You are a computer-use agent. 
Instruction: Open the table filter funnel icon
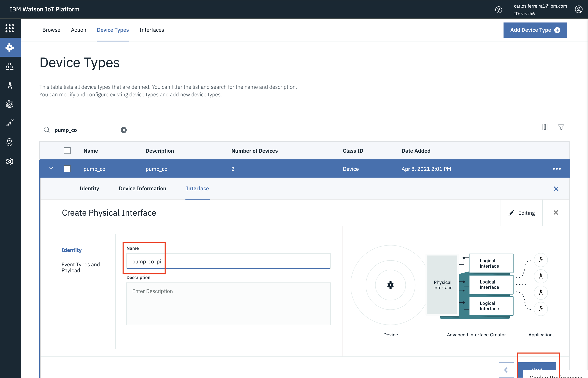[561, 127]
